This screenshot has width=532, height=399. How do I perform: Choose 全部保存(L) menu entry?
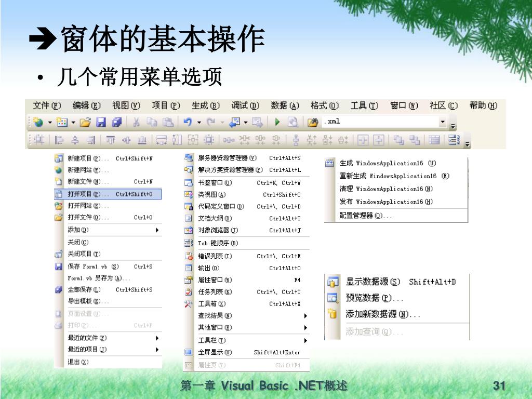108,290
